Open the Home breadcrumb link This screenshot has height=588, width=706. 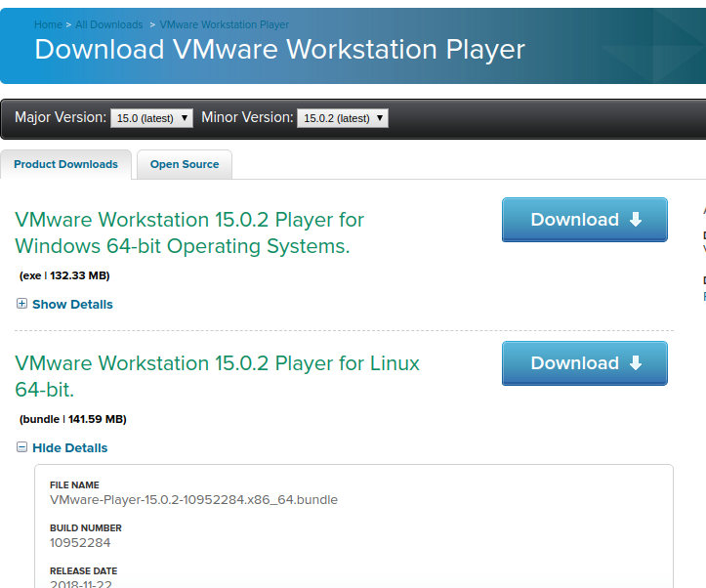(x=48, y=24)
